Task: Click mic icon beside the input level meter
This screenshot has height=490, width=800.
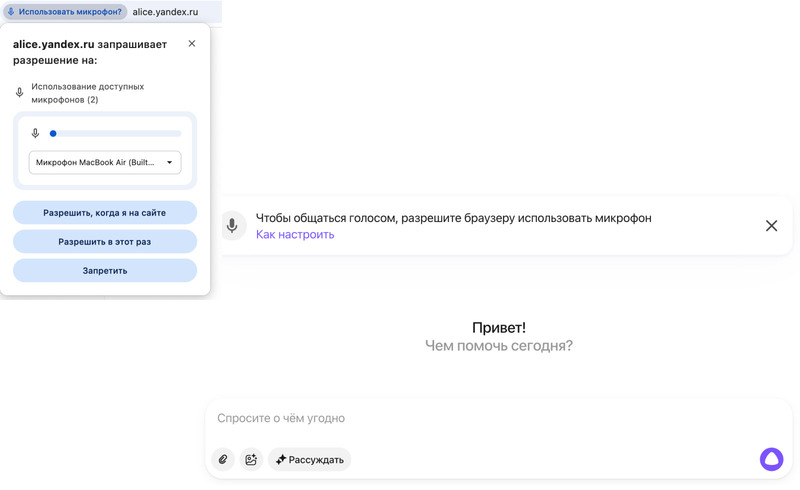Action: [x=36, y=134]
